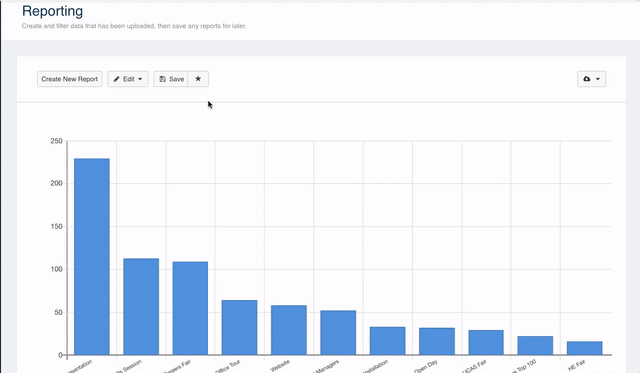The image size is (640, 373).
Task: Select the Managers bar
Action: tap(338, 333)
